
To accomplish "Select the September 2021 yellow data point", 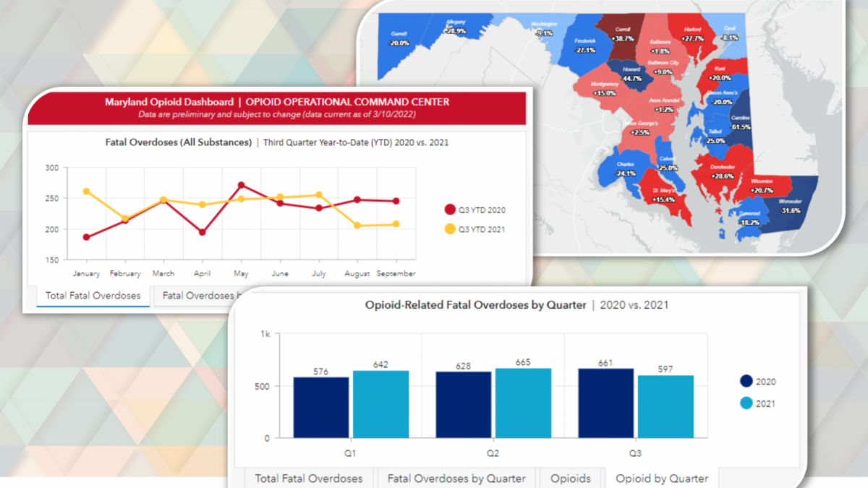I will pos(396,224).
